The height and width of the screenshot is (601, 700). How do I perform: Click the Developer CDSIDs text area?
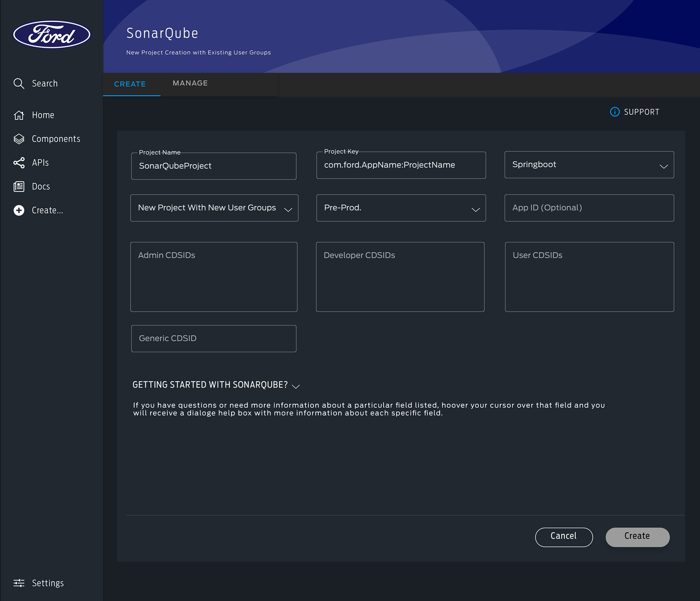click(x=400, y=277)
